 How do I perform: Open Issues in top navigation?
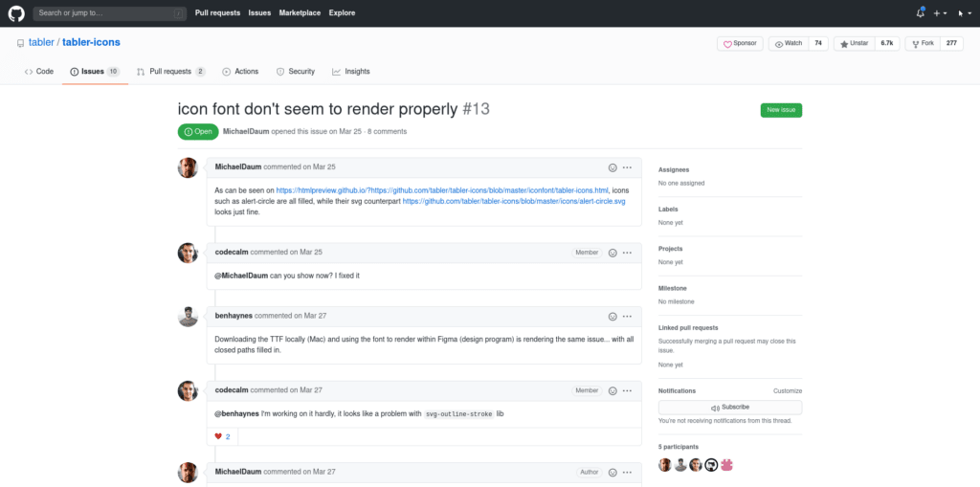259,12
